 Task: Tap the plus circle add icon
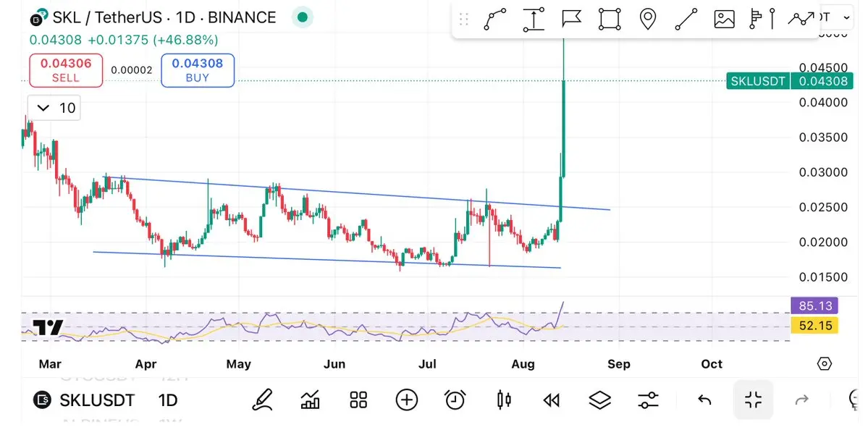click(x=407, y=400)
